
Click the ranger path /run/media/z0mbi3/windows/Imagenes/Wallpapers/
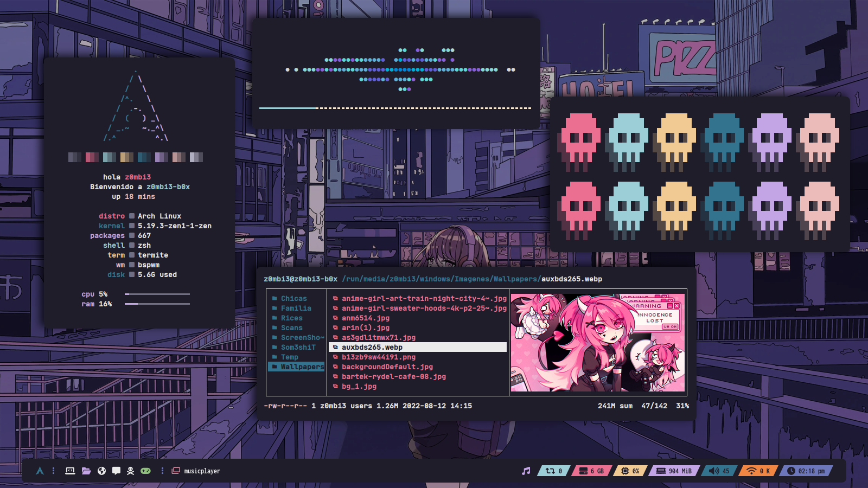point(442,279)
